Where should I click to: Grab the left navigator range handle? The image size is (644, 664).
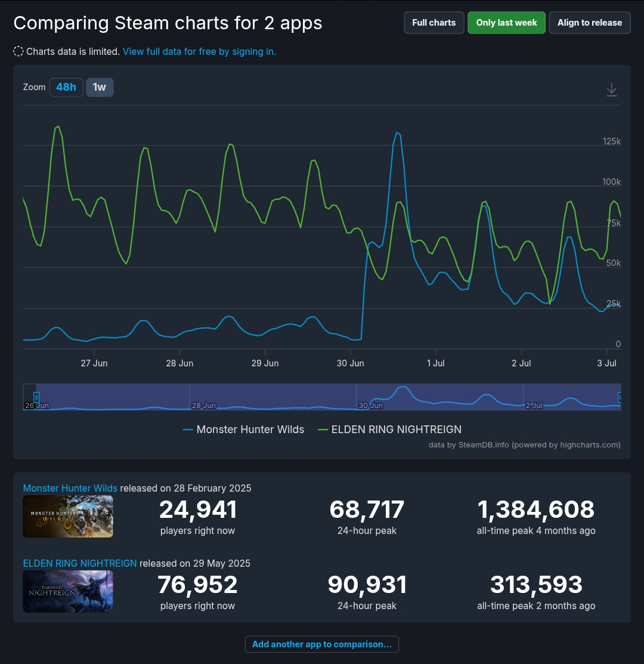pyautogui.click(x=36, y=397)
